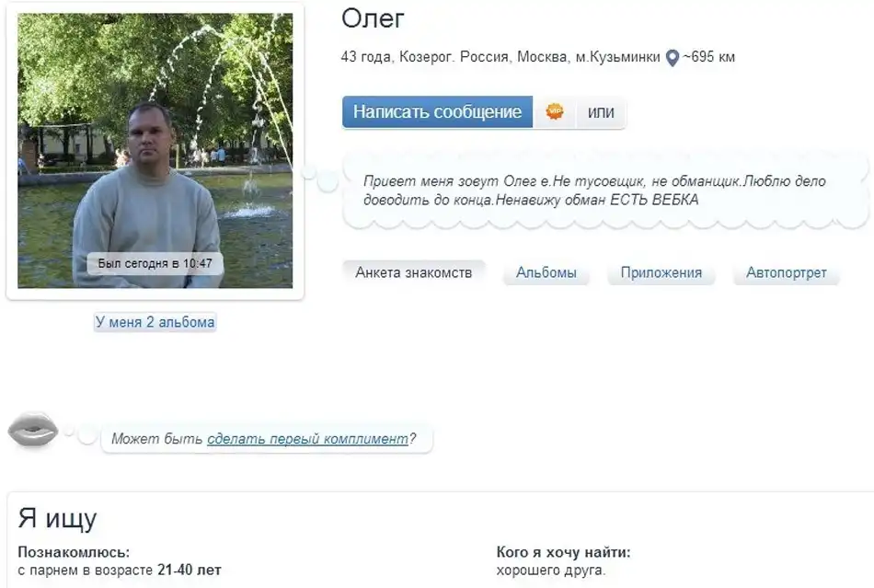Viewport: 874px width, 588px height.
Task: Follow the сделать первый комплимент link
Action: pos(307,439)
